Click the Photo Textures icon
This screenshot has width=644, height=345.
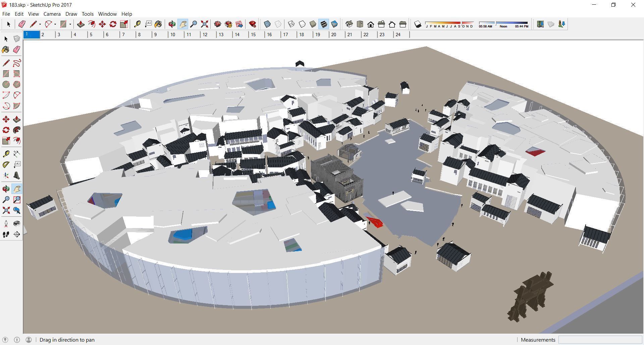[x=562, y=24]
